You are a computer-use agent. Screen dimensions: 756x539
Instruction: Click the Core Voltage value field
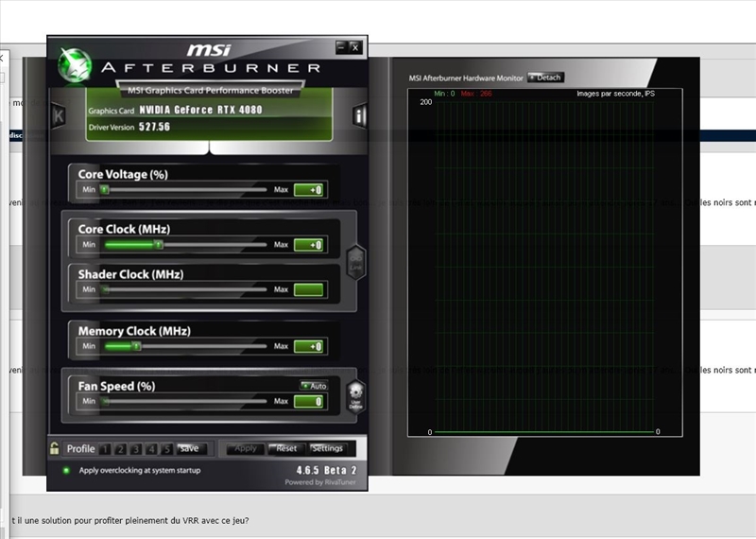click(x=309, y=190)
